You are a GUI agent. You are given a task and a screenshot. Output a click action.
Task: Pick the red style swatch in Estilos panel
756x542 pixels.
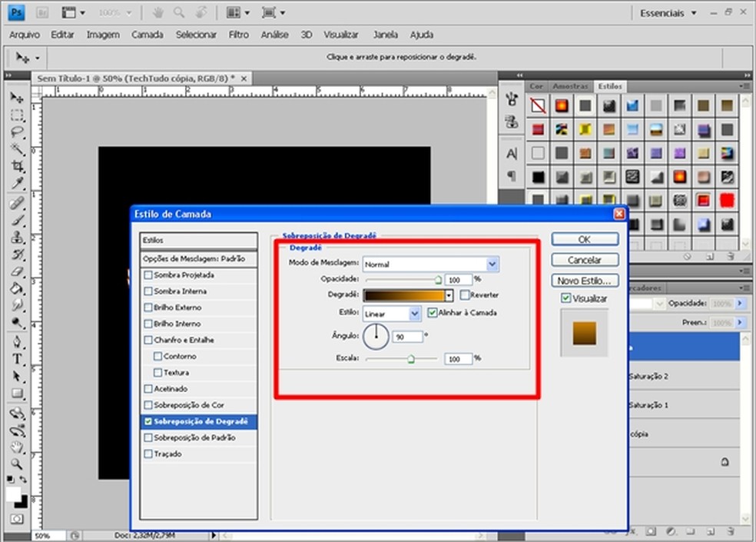726,201
